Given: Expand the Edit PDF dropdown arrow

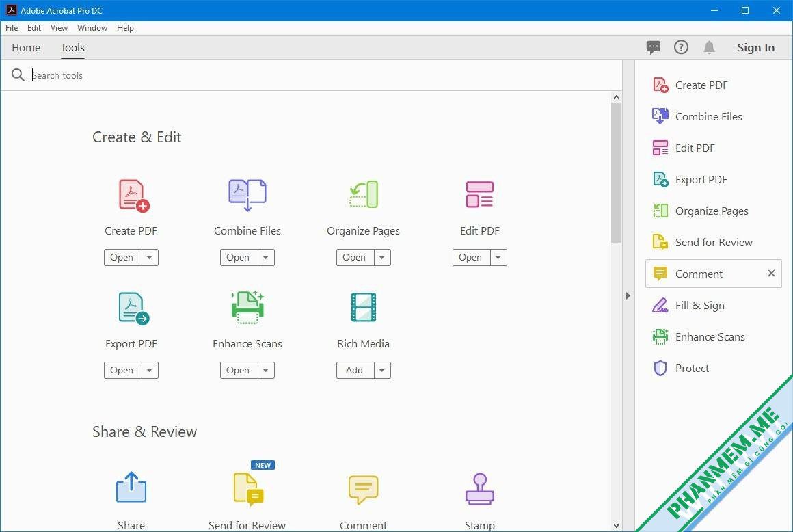Looking at the screenshot, I should (498, 257).
